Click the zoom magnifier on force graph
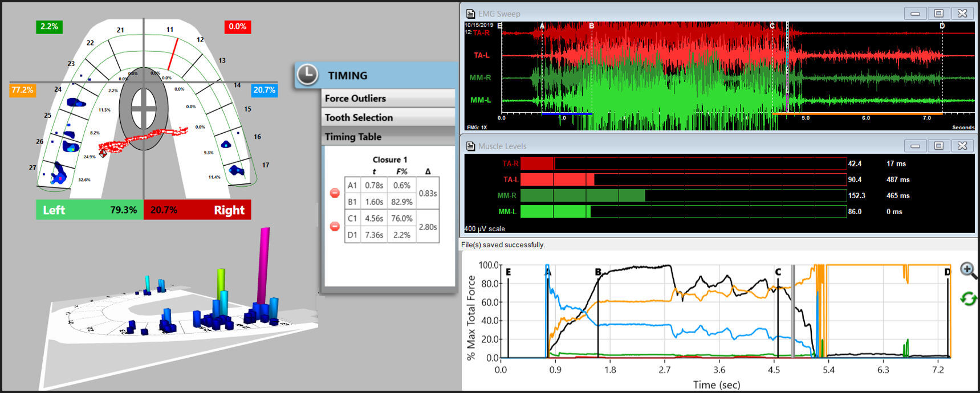The height and width of the screenshot is (393, 980). [x=968, y=270]
